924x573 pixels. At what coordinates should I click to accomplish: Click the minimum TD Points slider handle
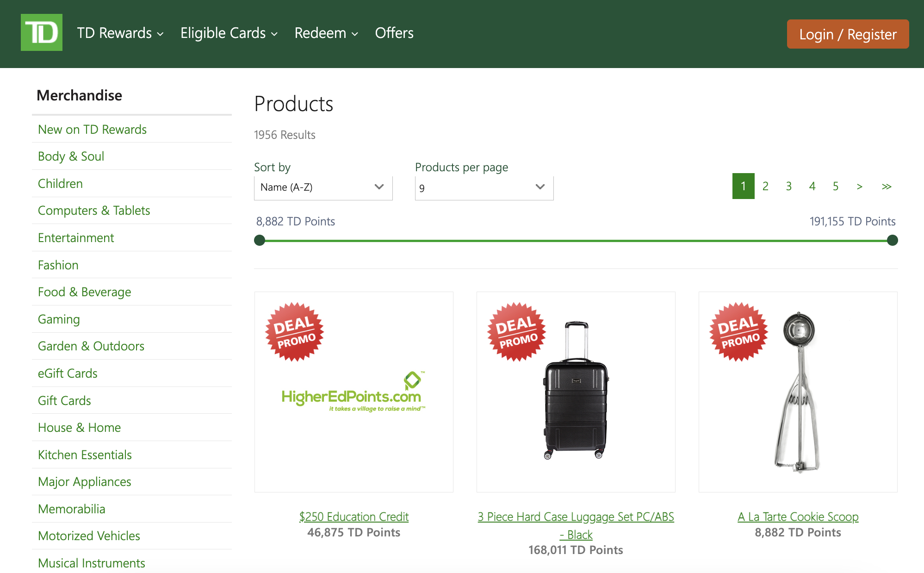click(x=260, y=240)
